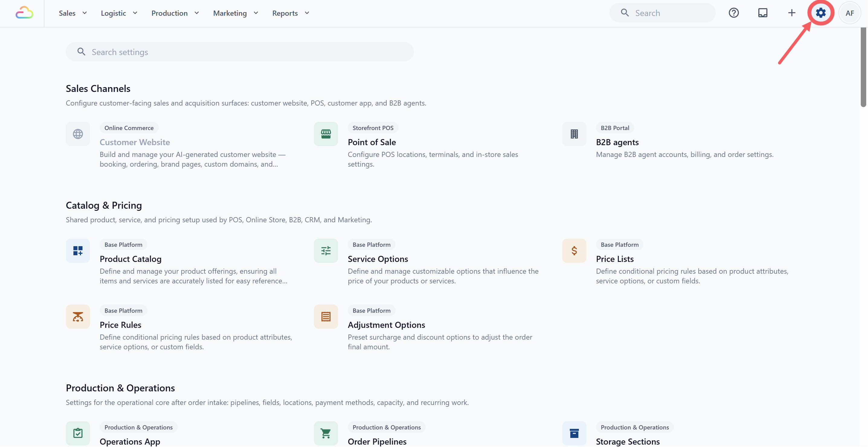Click the B2B Portal tag
The width and height of the screenshot is (868, 447).
(x=615, y=128)
